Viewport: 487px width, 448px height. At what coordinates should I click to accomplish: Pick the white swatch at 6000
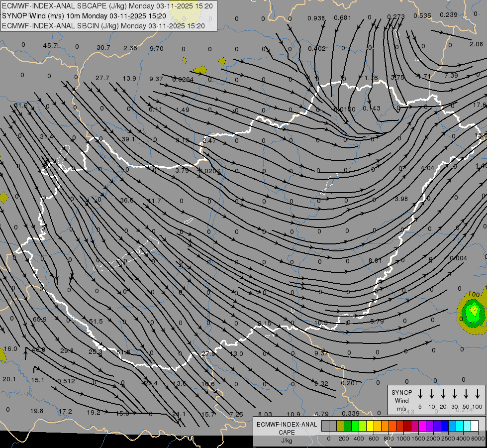pyautogui.click(x=474, y=426)
